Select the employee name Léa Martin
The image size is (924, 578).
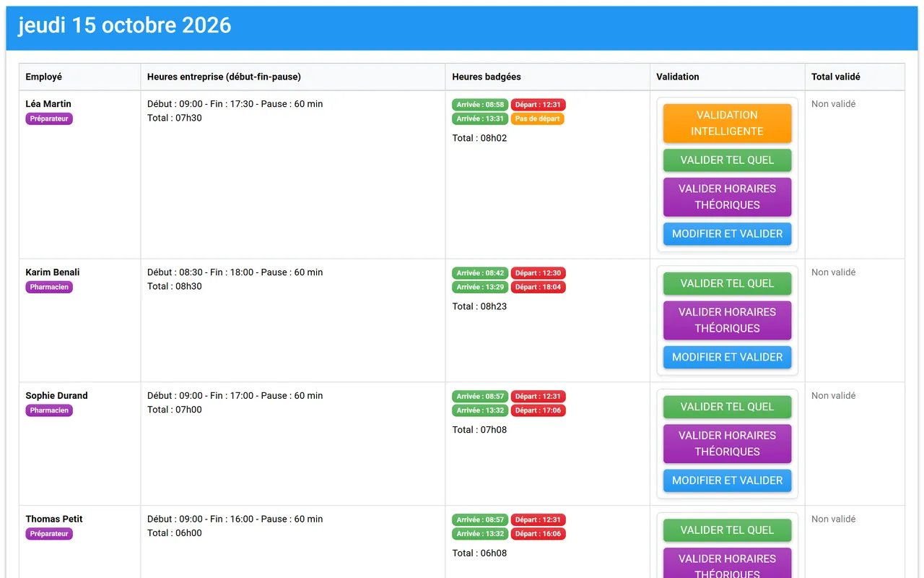coord(48,104)
